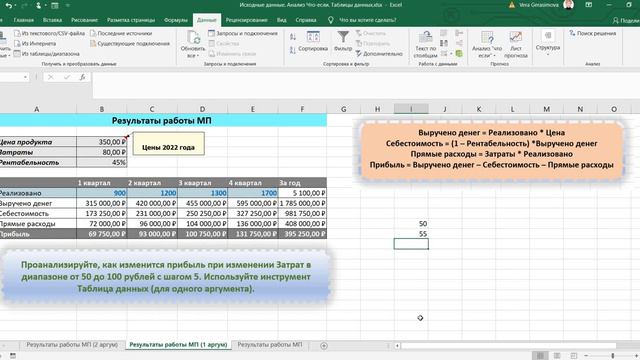The width and height of the screenshot is (640, 360).
Task: Click the zoom out minus button
Action: tap(586, 356)
